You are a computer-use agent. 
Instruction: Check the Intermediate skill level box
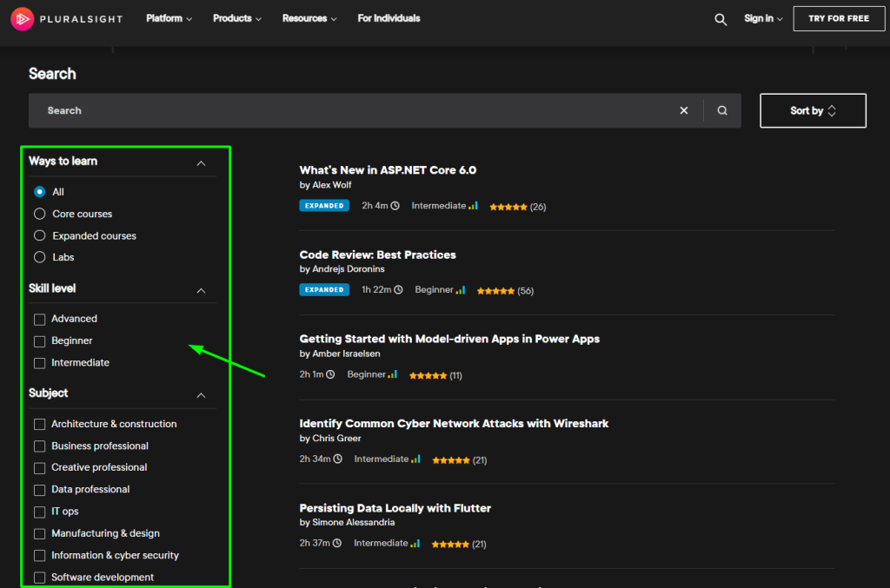[39, 363]
